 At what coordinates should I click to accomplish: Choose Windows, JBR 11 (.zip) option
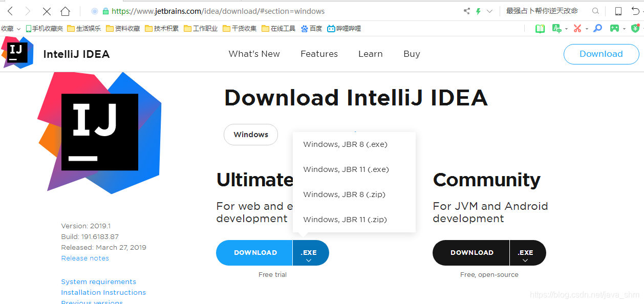[x=345, y=220]
